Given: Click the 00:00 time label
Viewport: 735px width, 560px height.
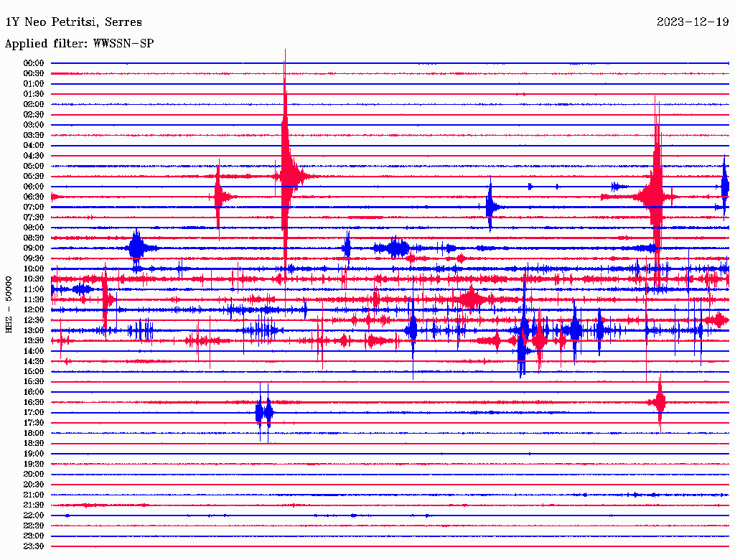Looking at the screenshot, I should [34, 63].
